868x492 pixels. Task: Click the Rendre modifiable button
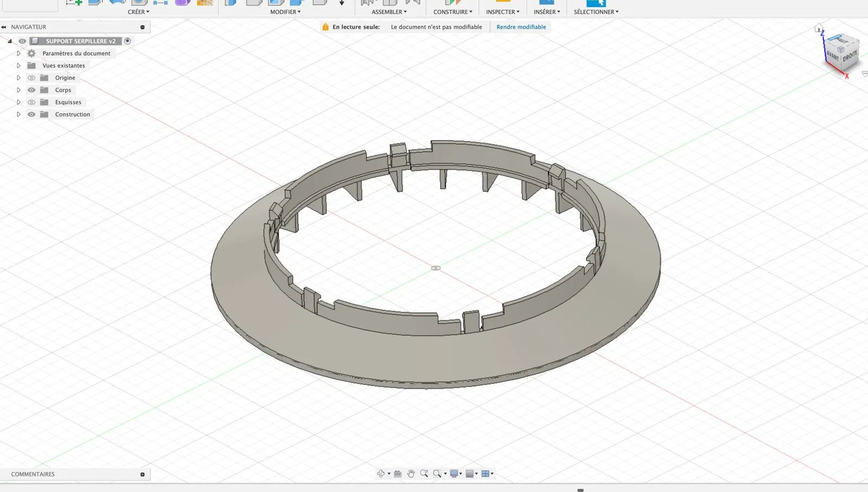[521, 27]
